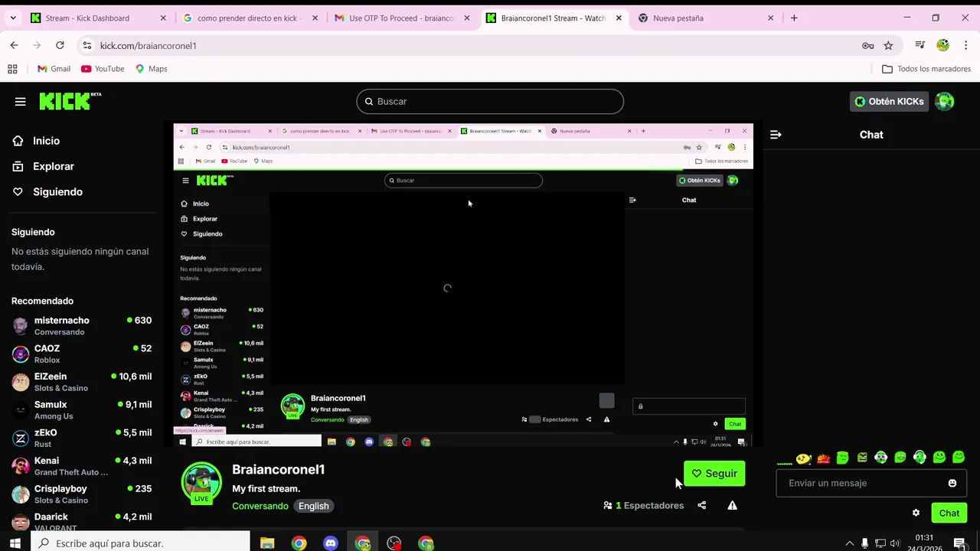Image resolution: width=980 pixels, height=551 pixels.
Task: Open the user avatar menu on Kick
Action: coord(945,101)
